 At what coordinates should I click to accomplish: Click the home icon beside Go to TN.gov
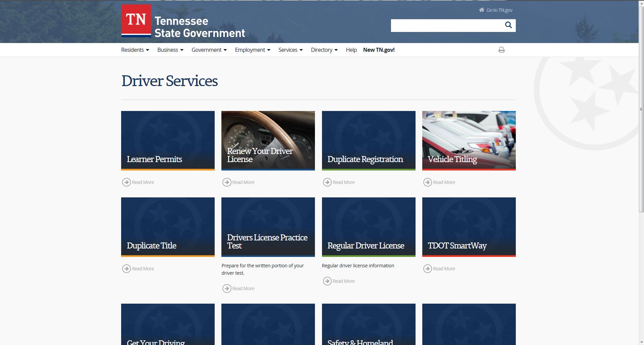[481, 10]
